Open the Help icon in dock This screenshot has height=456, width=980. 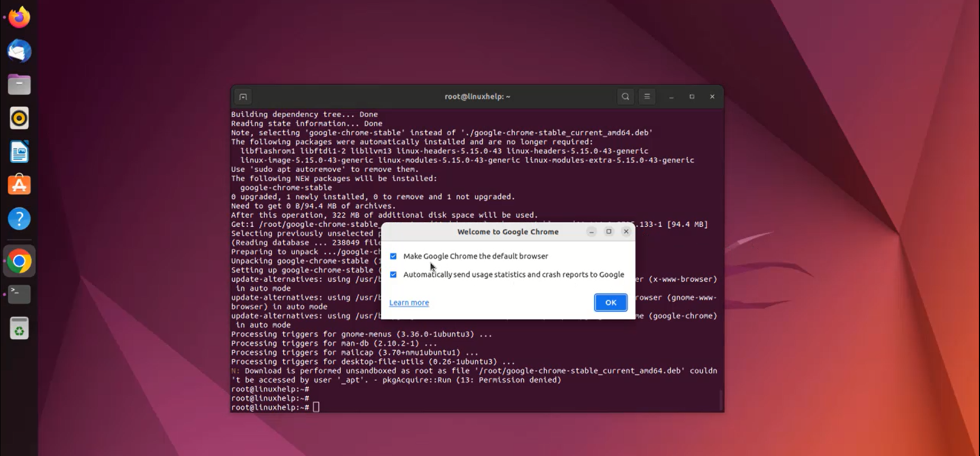[20, 219]
